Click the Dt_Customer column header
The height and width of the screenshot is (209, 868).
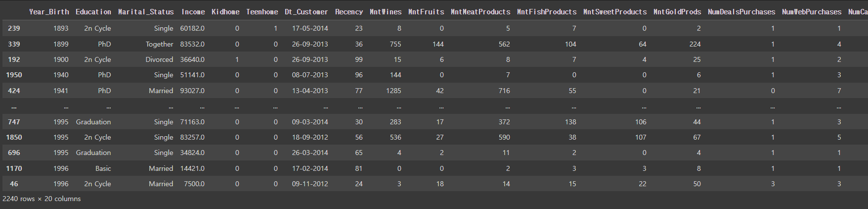tap(306, 12)
